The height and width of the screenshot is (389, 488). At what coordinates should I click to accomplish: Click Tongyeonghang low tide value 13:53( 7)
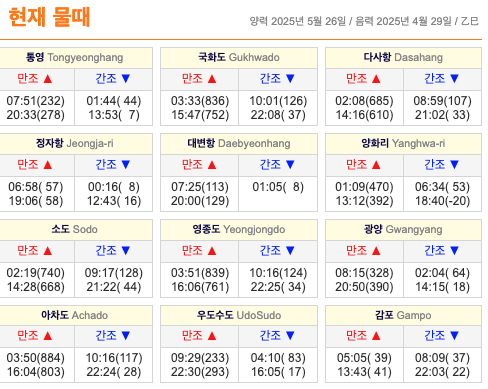(x=114, y=115)
